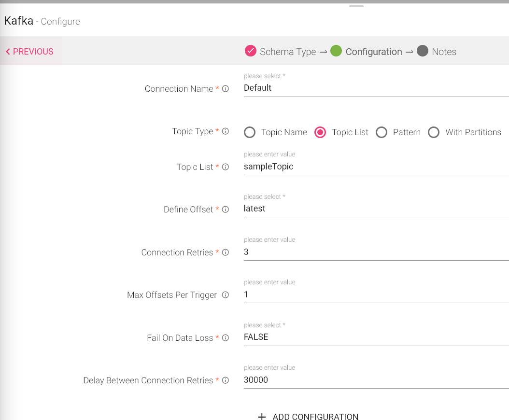Open the Connection Name dropdown showing Default
This screenshot has height=420, width=509.
coord(376,88)
